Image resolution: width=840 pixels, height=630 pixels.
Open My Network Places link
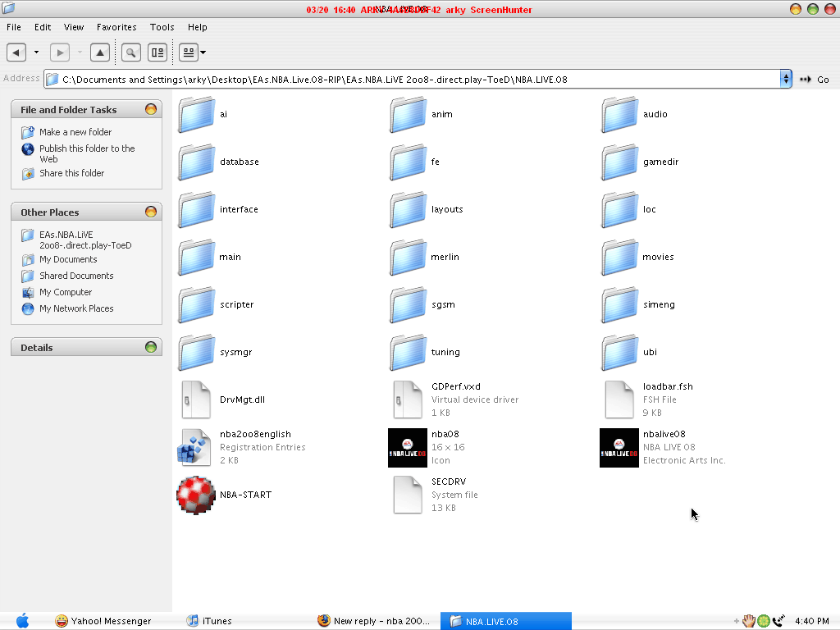pos(76,308)
